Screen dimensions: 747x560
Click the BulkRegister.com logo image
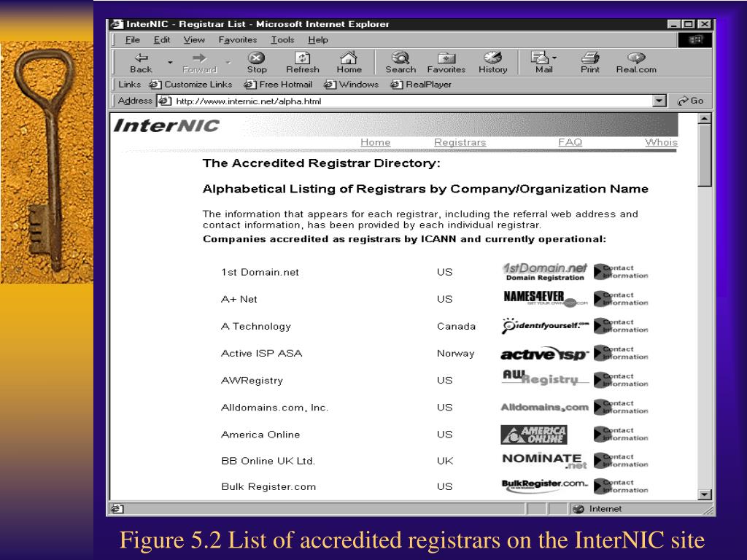point(544,485)
